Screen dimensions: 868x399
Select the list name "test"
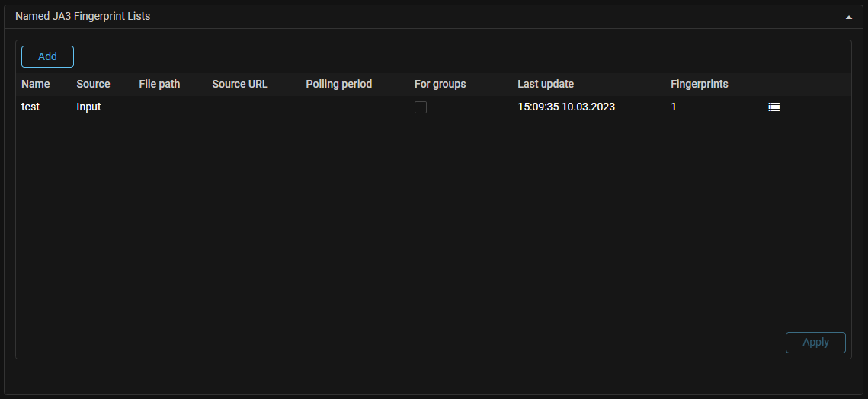pyautogui.click(x=30, y=107)
